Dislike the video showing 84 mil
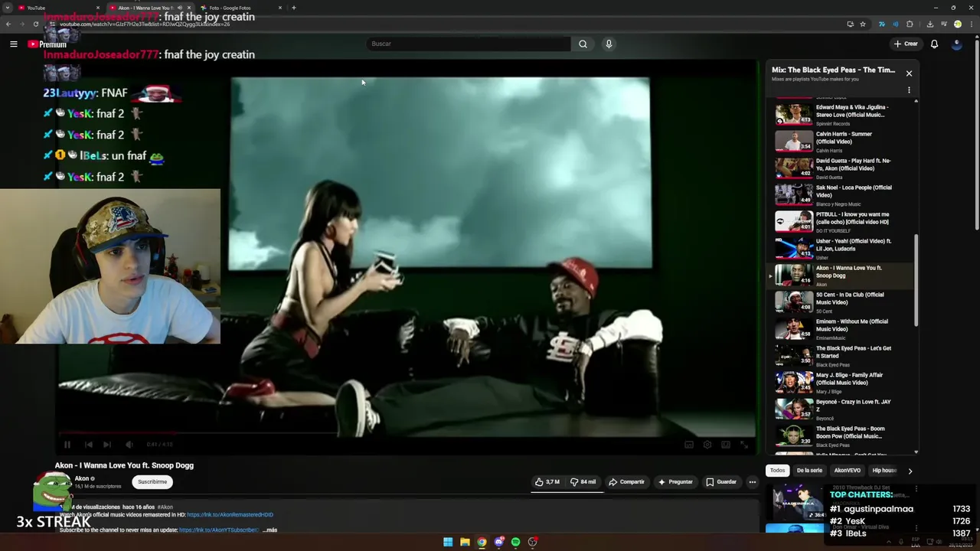 tap(583, 482)
